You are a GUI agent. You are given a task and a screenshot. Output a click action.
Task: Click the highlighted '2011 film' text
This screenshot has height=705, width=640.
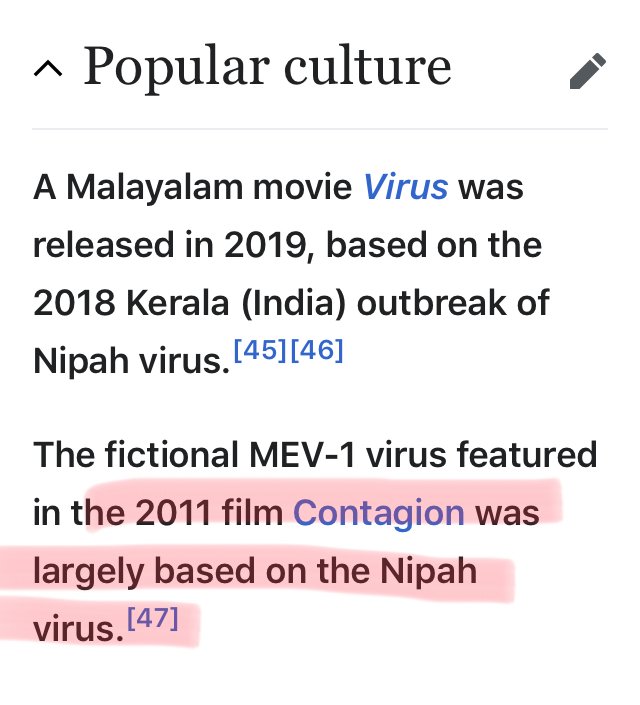coord(209,513)
